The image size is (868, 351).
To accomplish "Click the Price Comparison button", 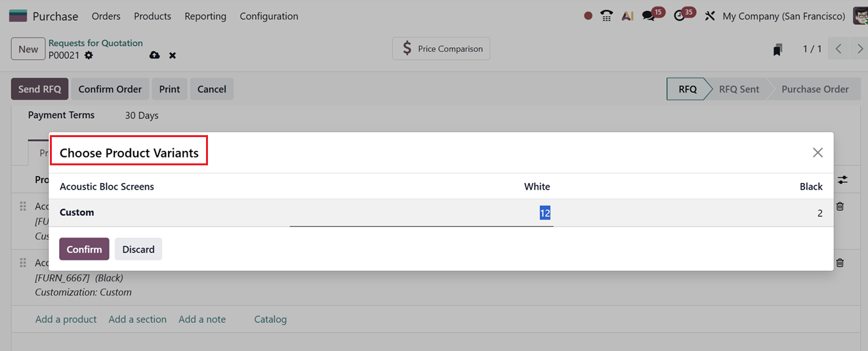I will tap(441, 49).
